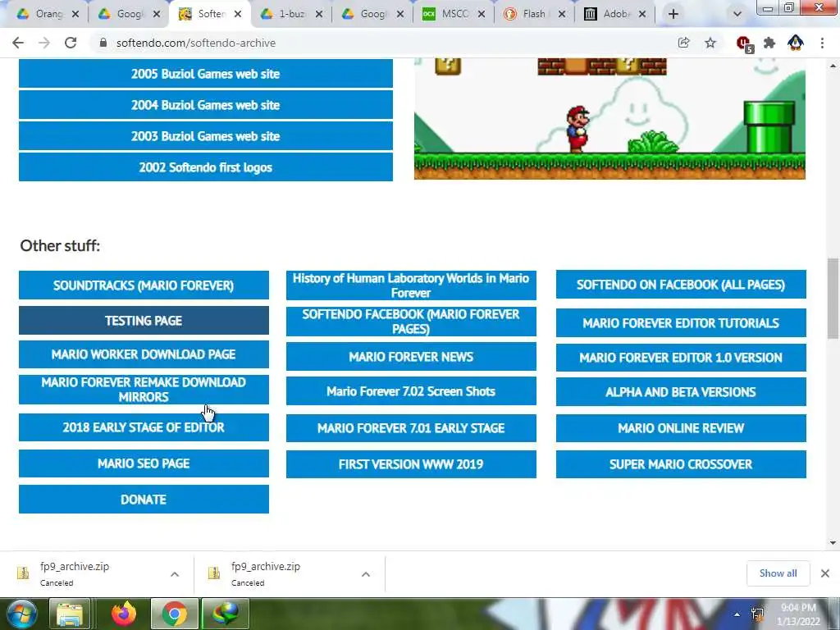Open the red extension icon with badge
Screen dimensions: 840x630
(x=744, y=43)
